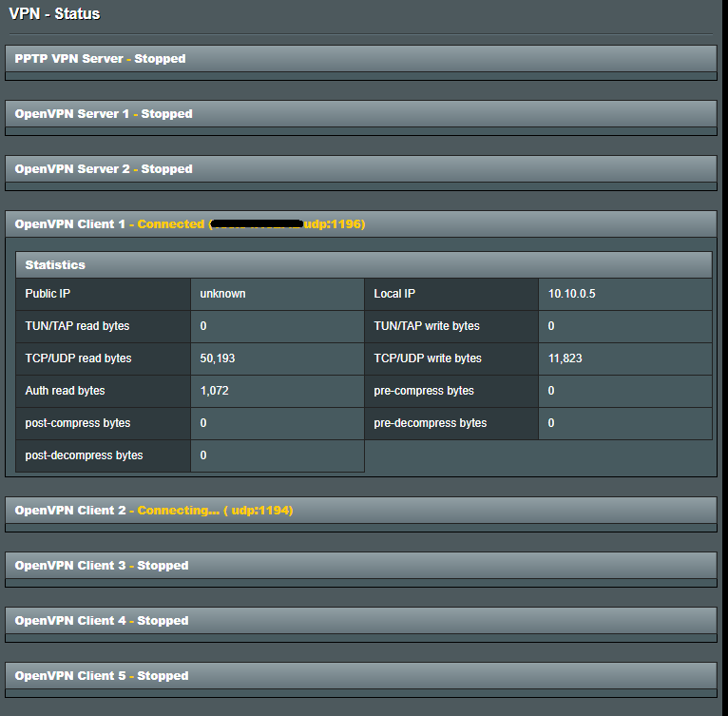Click the OpenVPN Client 1 Connected header
Screen dimensions: 728x716
click(x=361, y=224)
